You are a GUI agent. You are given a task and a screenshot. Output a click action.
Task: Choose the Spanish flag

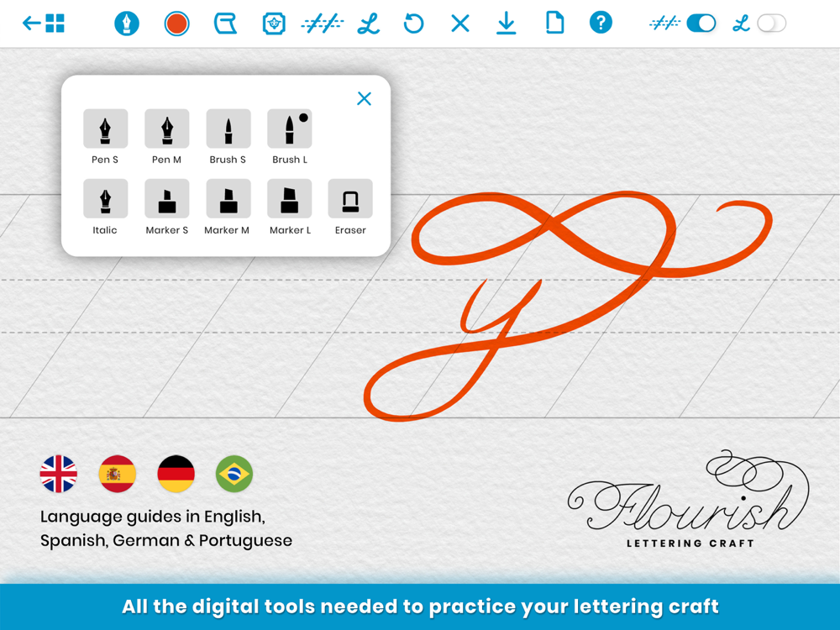pos(118,474)
